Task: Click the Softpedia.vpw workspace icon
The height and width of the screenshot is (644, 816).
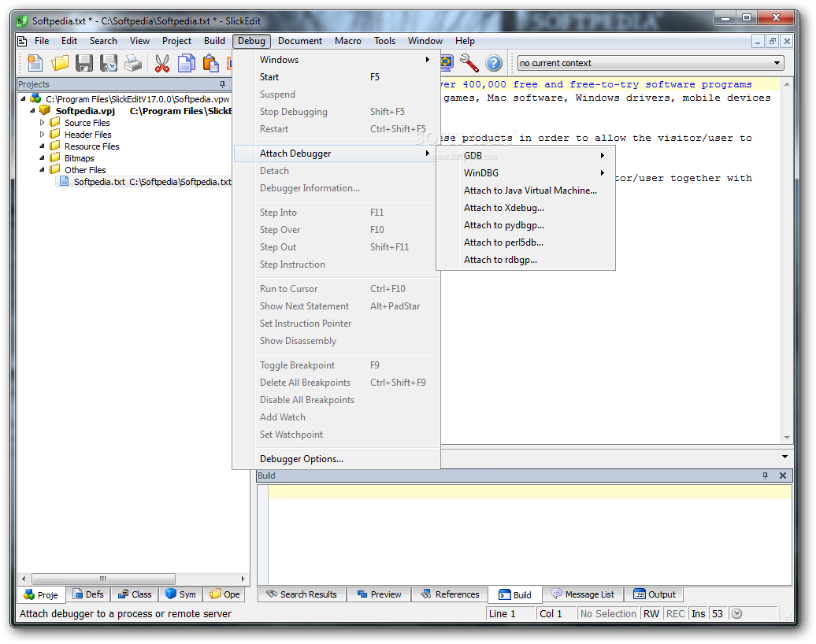Action: 36,98
